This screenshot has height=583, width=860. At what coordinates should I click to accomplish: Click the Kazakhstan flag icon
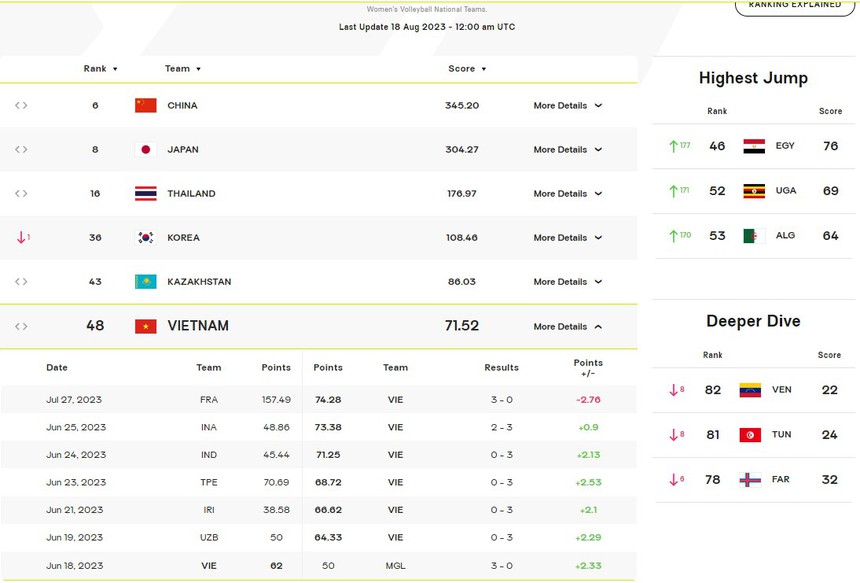(x=146, y=282)
